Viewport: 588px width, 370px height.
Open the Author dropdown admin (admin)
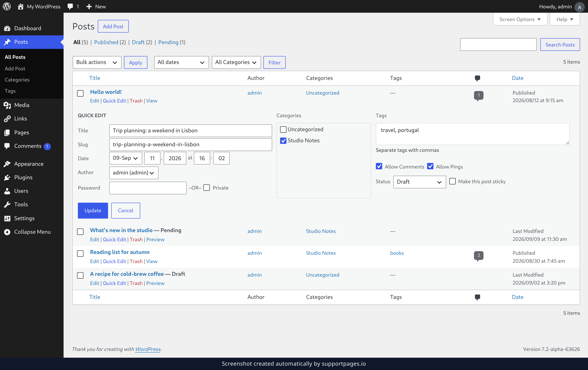click(134, 173)
